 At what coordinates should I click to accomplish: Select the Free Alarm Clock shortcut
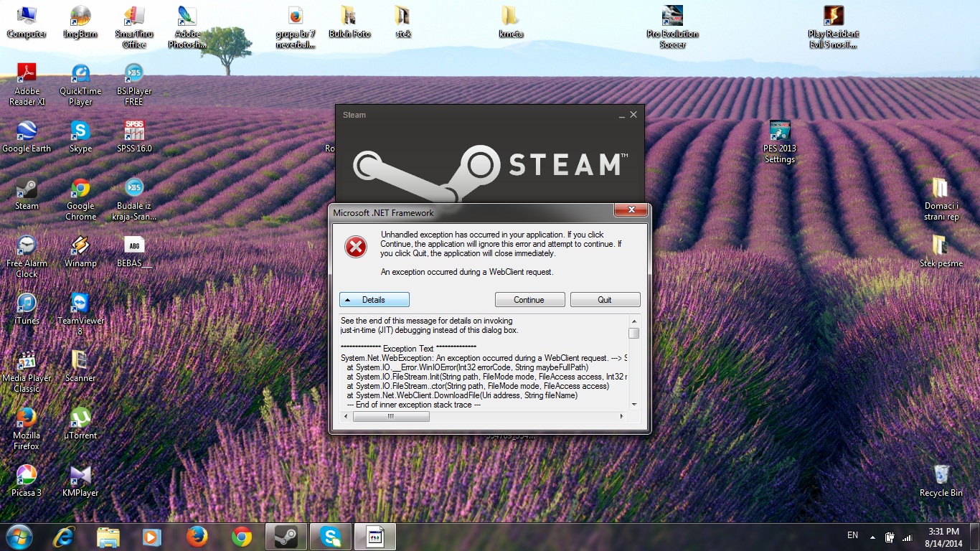(27, 257)
